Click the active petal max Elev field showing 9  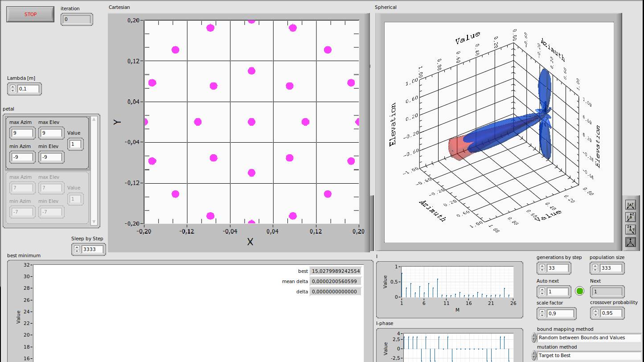tap(51, 133)
